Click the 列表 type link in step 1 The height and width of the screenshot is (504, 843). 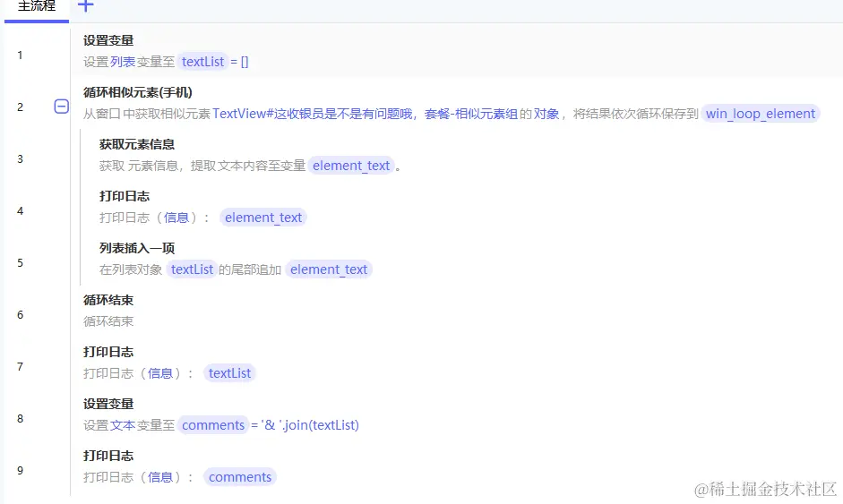[123, 62]
